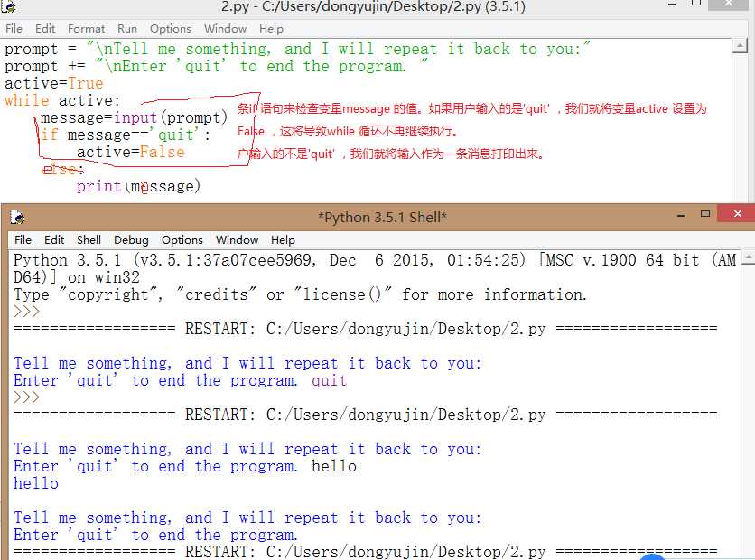The width and height of the screenshot is (755, 560).
Task: Click the 'while active:' code line
Action: coord(62,100)
